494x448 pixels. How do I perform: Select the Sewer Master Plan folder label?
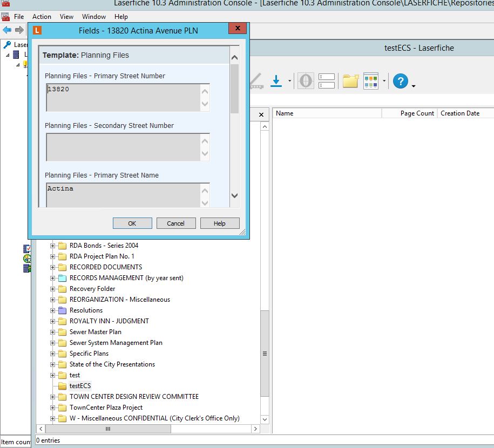click(96, 332)
